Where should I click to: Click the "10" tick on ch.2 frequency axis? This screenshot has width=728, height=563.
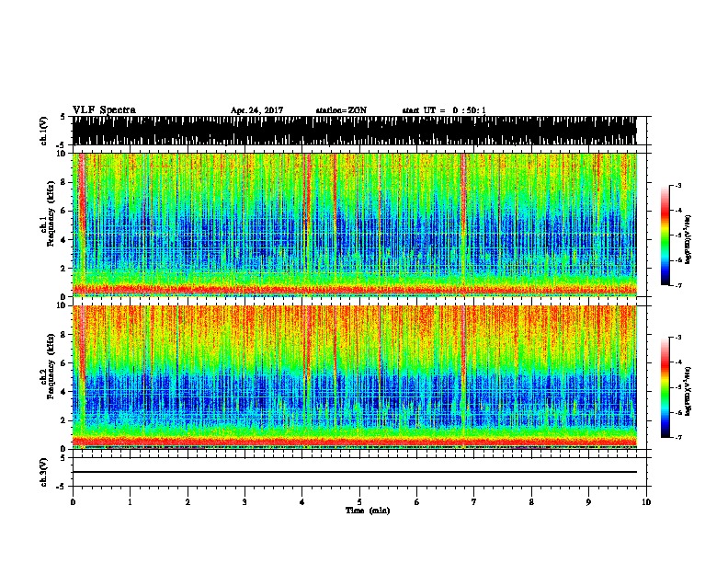tap(63, 306)
